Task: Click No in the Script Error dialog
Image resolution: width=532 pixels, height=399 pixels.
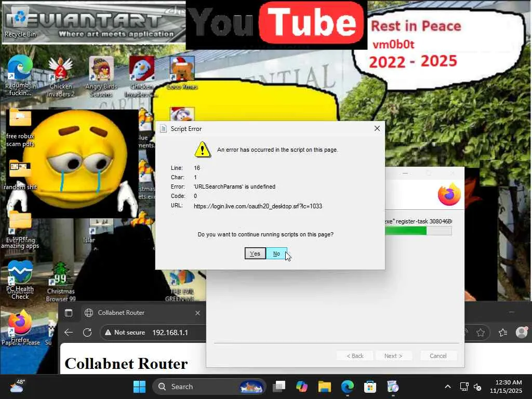Action: point(276,254)
